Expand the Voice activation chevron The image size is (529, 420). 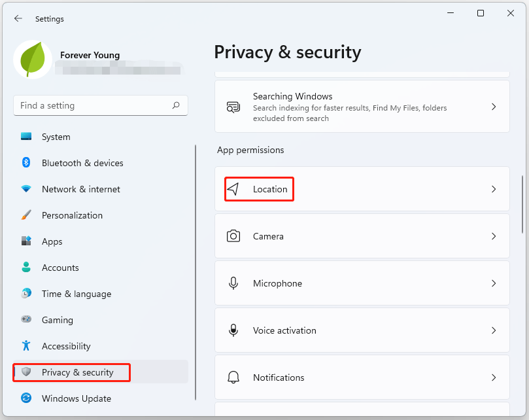point(494,330)
